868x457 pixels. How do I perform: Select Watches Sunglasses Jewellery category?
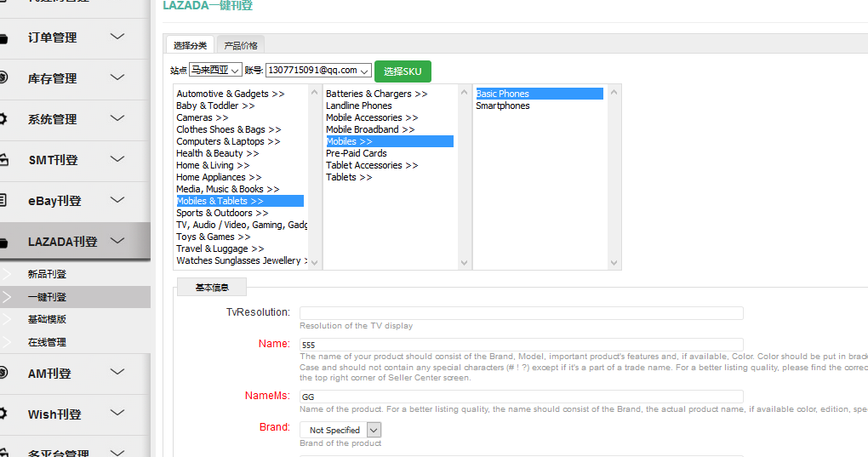pos(242,260)
